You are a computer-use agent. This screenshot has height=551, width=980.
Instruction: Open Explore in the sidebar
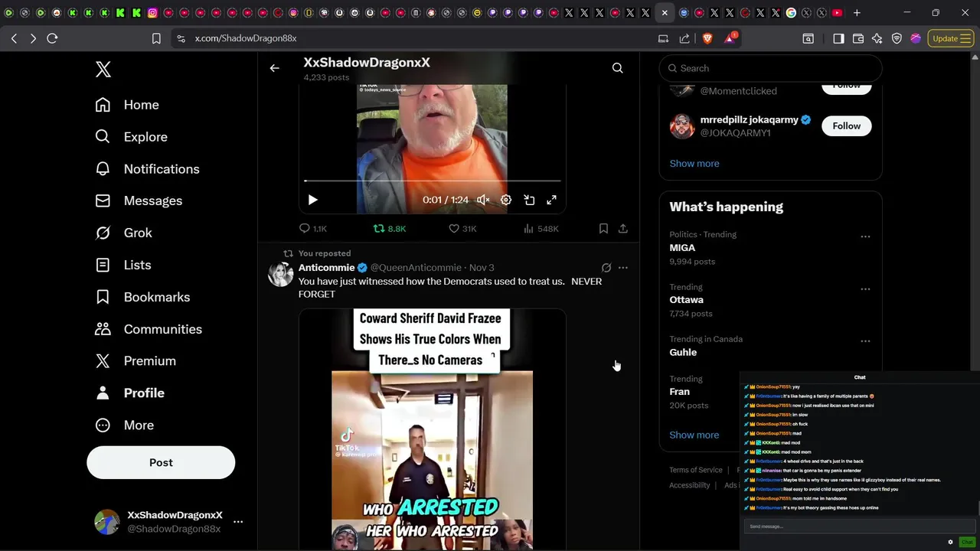131,137
